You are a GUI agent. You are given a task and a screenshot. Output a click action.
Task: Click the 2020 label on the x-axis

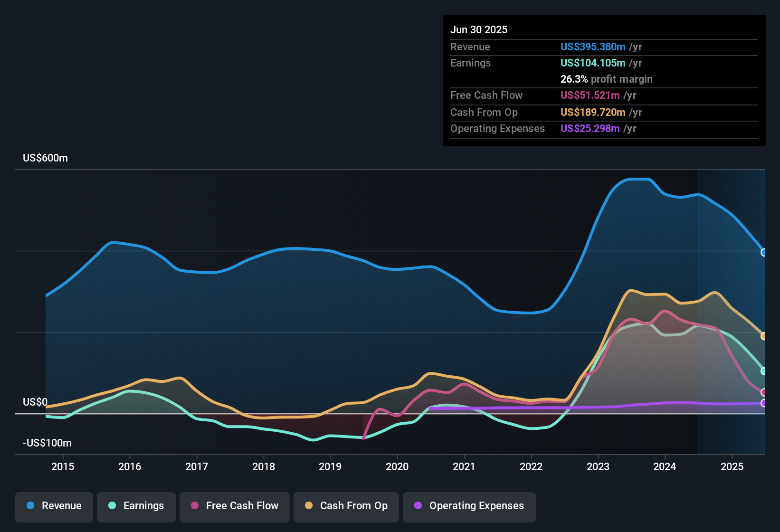[x=398, y=466]
